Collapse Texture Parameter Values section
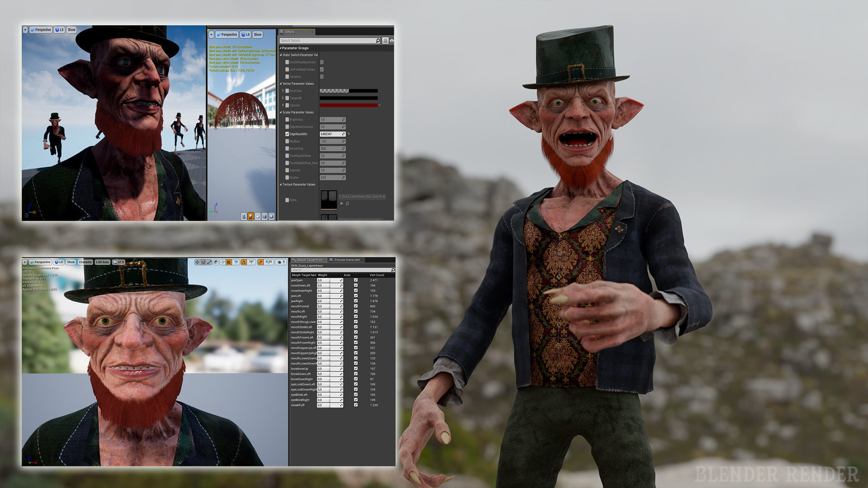868x488 pixels. [x=280, y=184]
